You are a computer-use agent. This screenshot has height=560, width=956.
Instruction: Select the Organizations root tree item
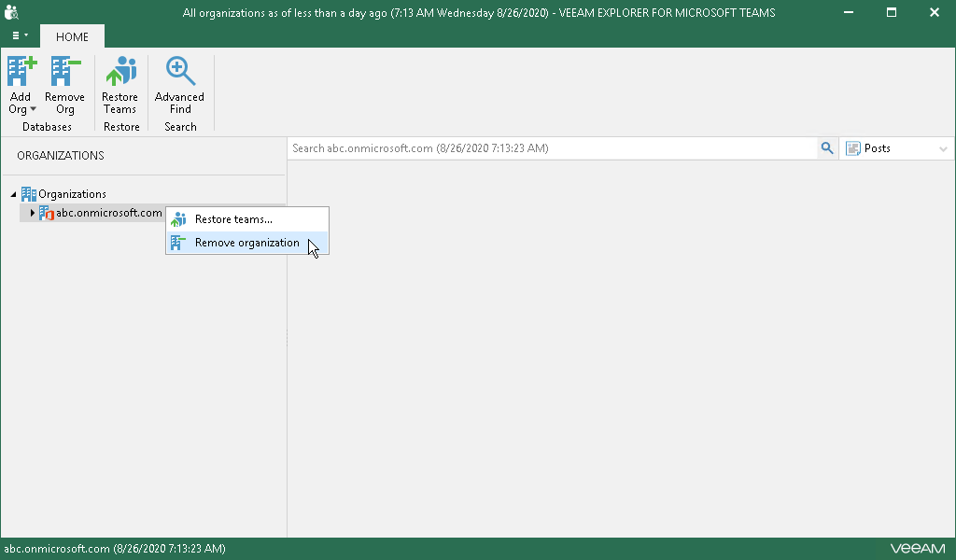pos(72,194)
